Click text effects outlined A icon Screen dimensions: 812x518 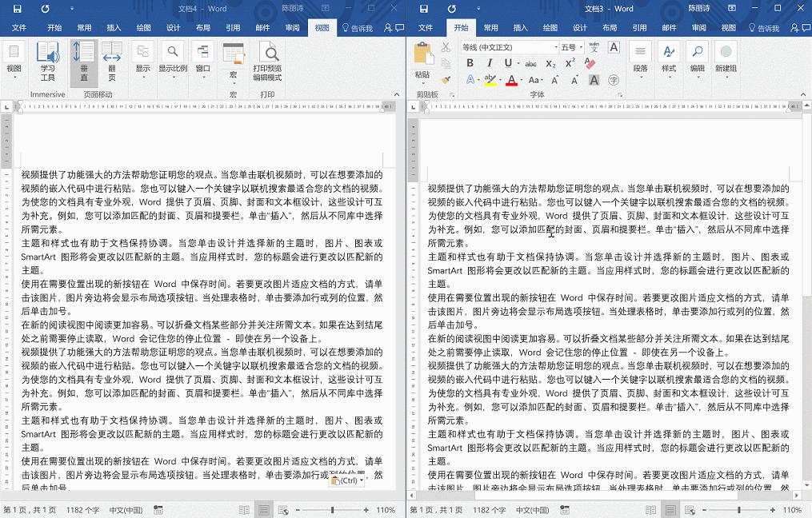click(470, 80)
